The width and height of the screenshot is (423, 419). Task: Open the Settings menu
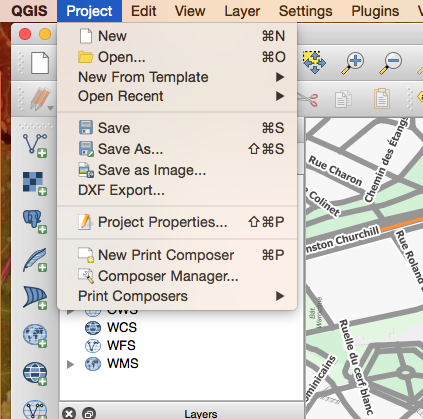[306, 11]
